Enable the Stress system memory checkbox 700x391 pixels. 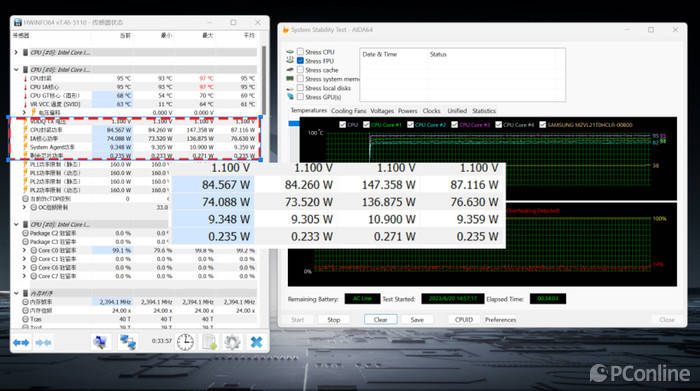(x=300, y=79)
